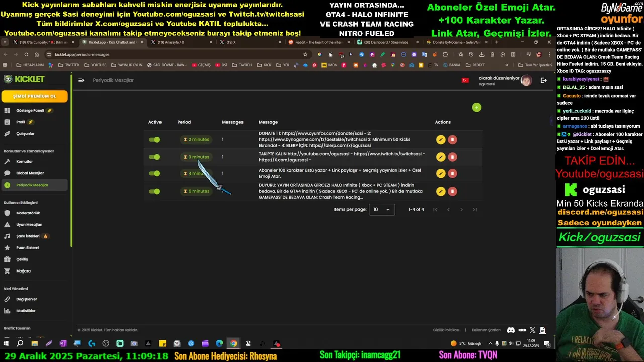Open Kick link in footer
The width and height of the screenshot is (644, 362).
(522, 330)
